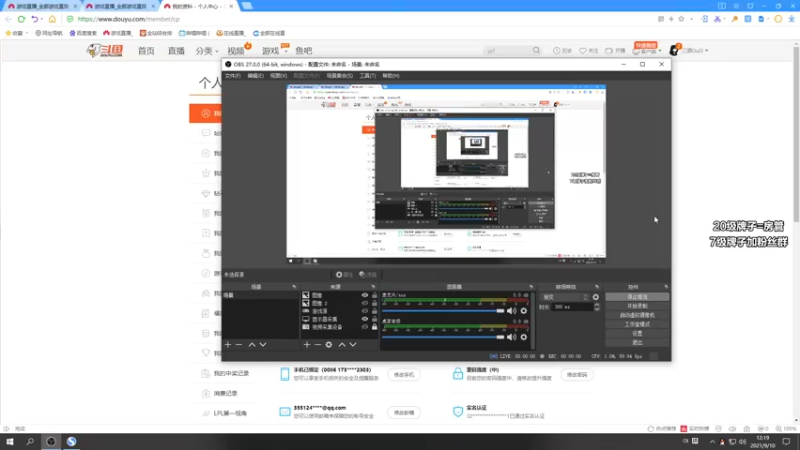
Task: Open OBS 视图(V) menu
Action: pos(279,76)
